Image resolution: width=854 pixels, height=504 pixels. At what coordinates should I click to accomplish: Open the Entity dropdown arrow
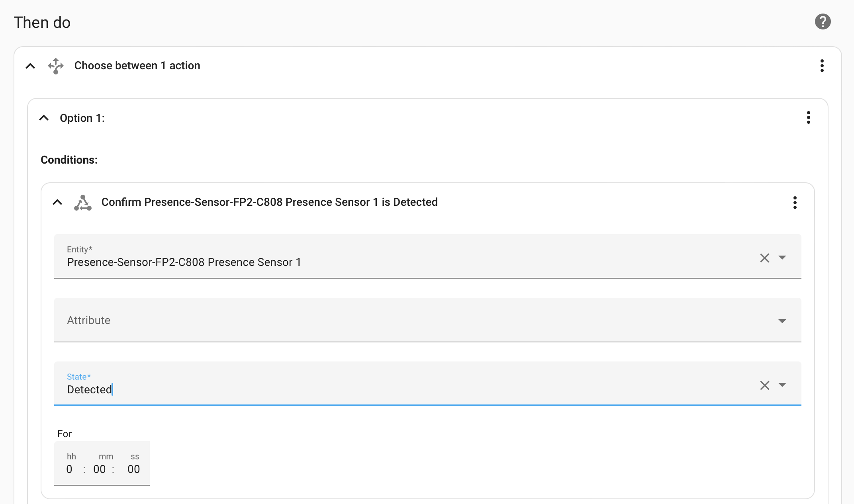(783, 258)
